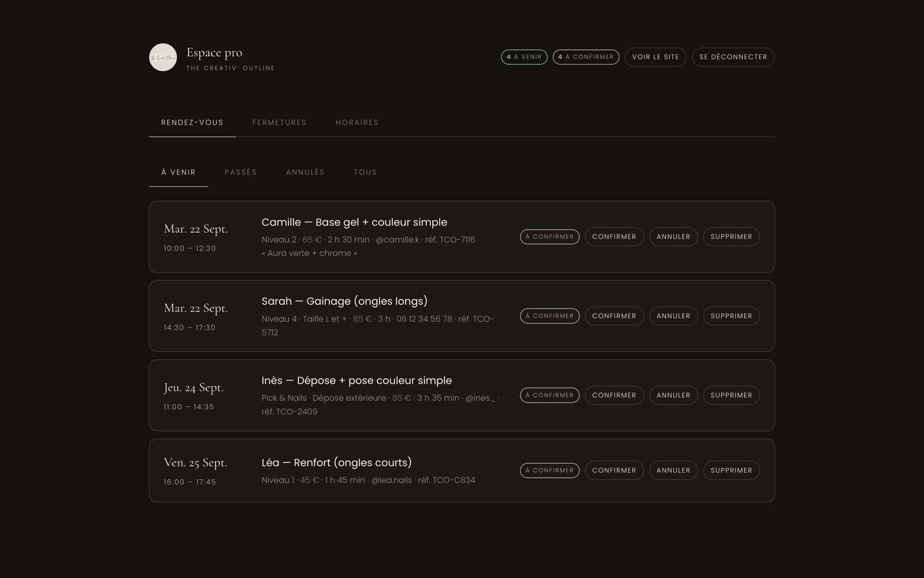924x578 pixels.
Task: Log out with Se déconnecter
Action: (x=733, y=57)
